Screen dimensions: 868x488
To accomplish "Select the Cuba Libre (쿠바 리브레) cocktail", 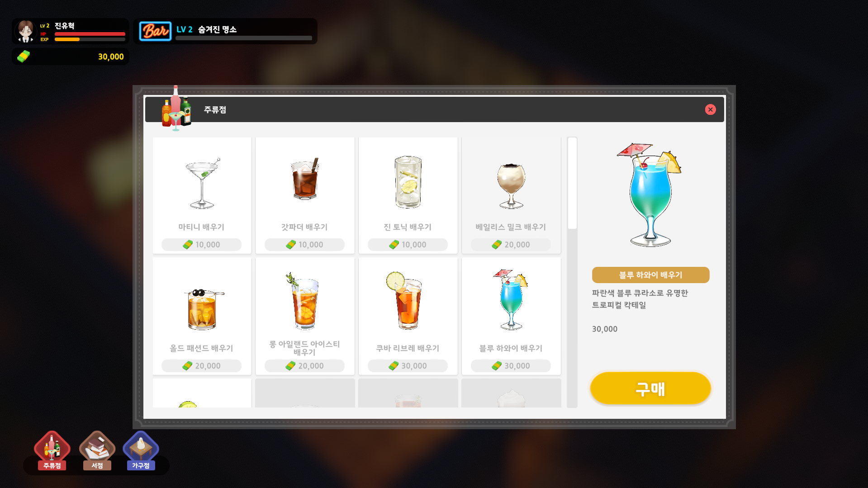I will point(408,316).
